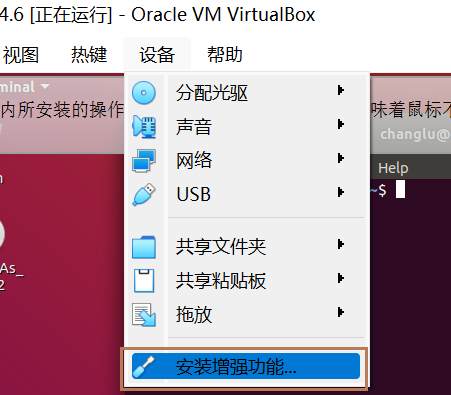
Task: Click the audio microphone speaker icon
Action: 144,127
